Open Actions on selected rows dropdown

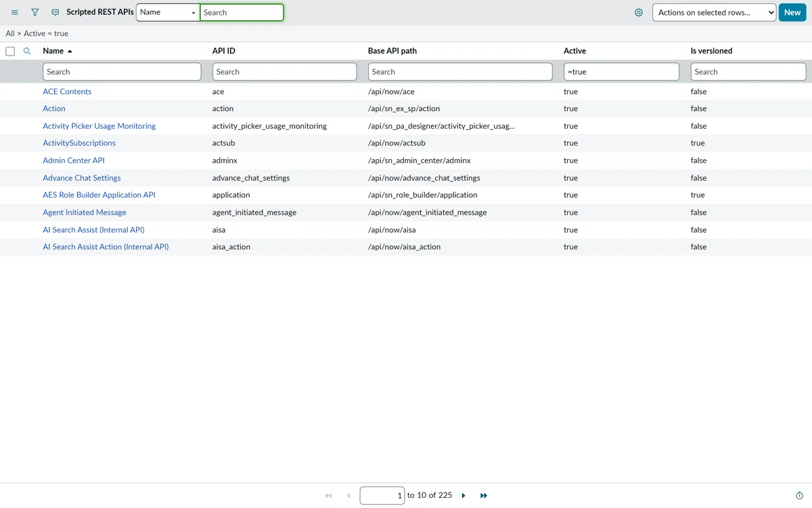(714, 12)
